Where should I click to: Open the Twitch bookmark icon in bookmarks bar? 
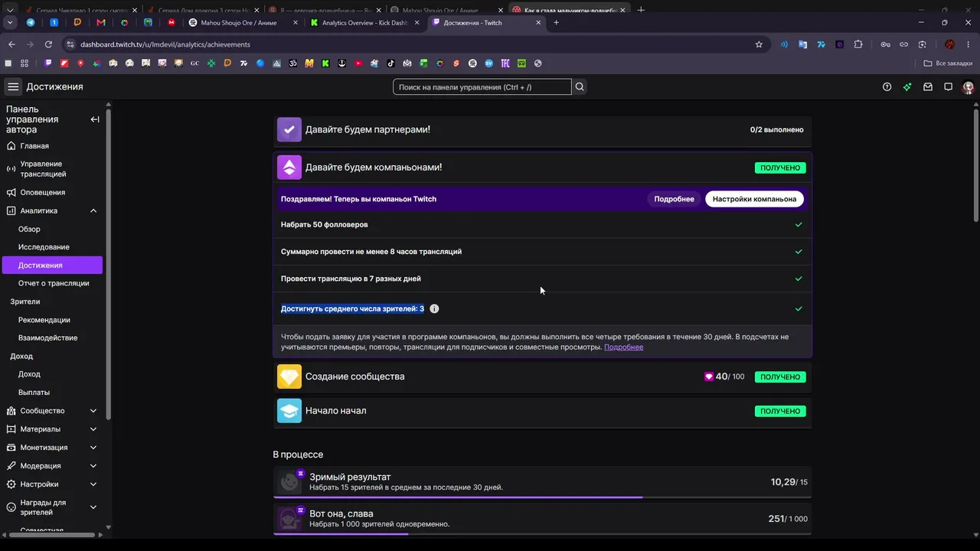(48, 64)
